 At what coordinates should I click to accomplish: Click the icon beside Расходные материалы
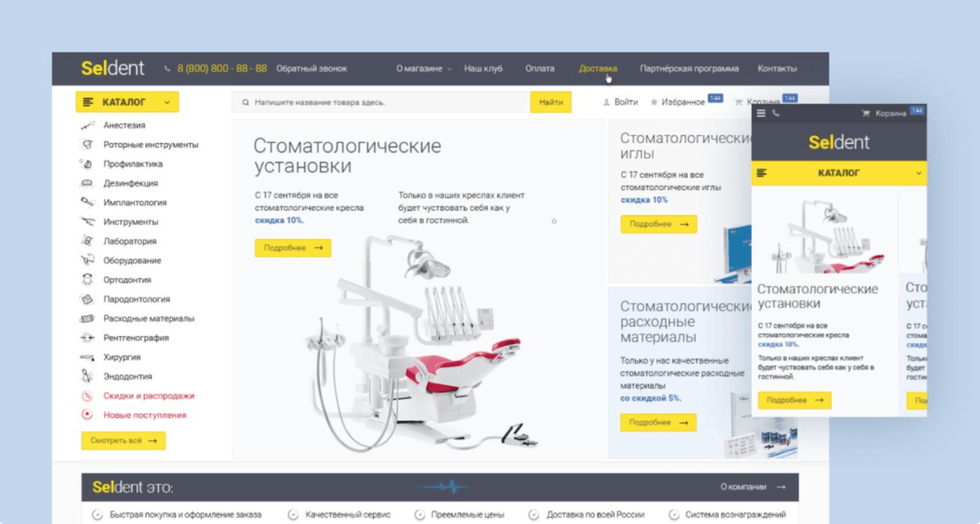tap(87, 319)
